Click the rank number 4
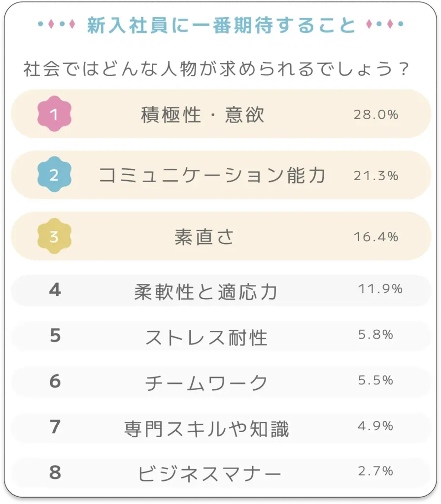This screenshot has height=504, width=441. coord(55,289)
